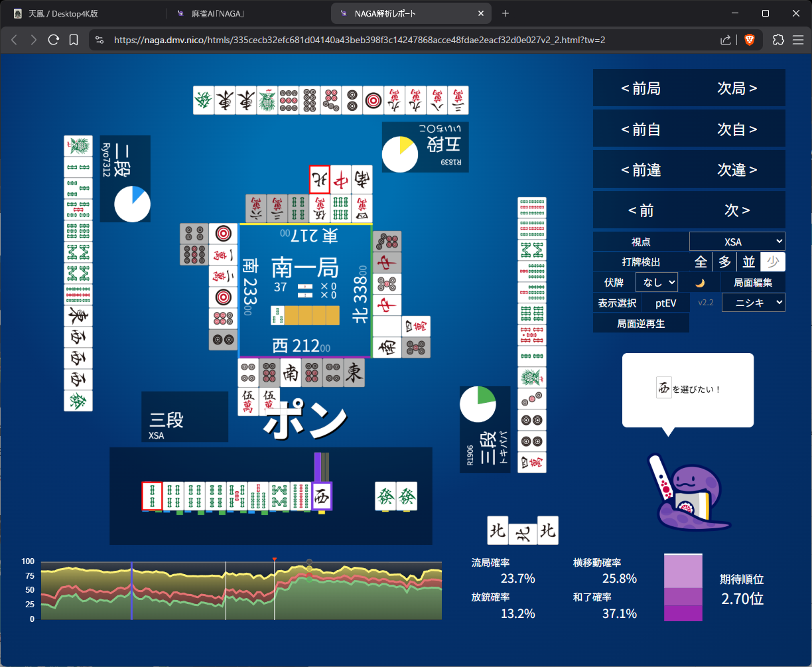Set discard detection to 全
812x667 pixels.
[701, 262]
